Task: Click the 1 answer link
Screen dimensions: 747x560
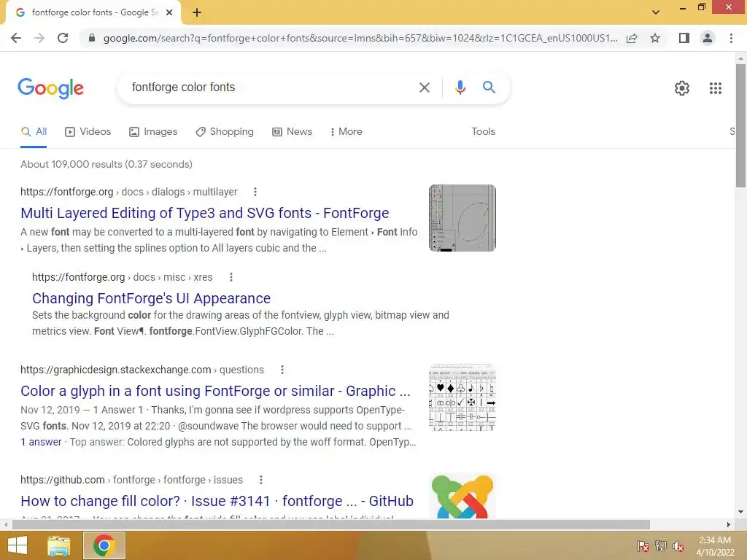Action: tap(41, 442)
